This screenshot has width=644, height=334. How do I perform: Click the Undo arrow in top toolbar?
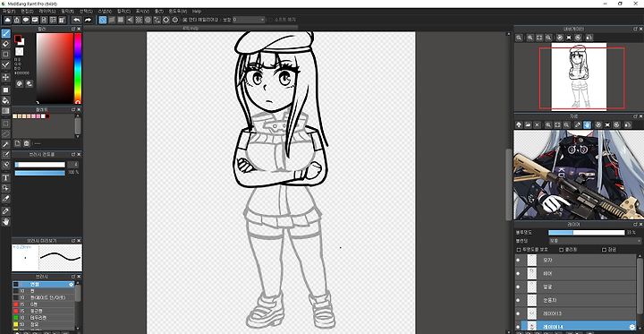click(x=76, y=20)
